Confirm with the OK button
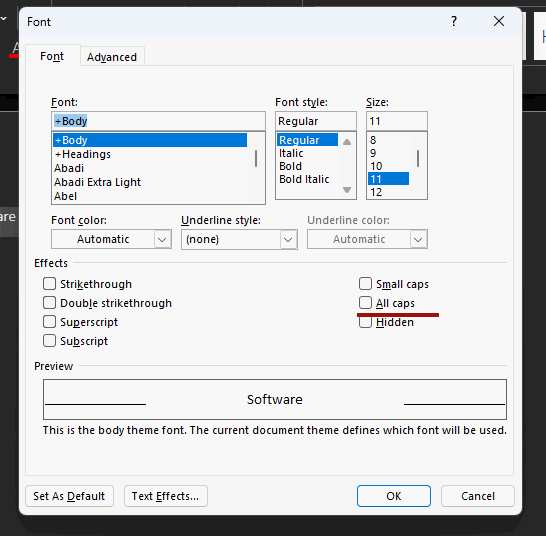Screen dimensions: 546x536 pyautogui.click(x=394, y=496)
